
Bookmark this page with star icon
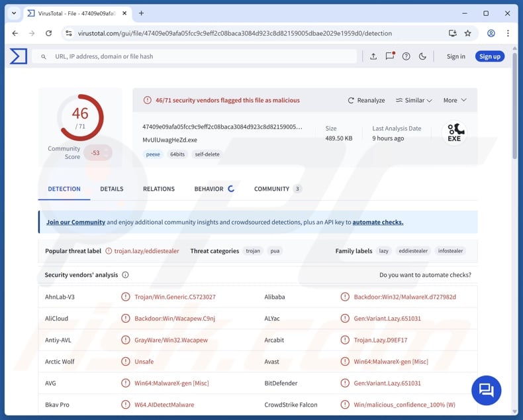467,33
